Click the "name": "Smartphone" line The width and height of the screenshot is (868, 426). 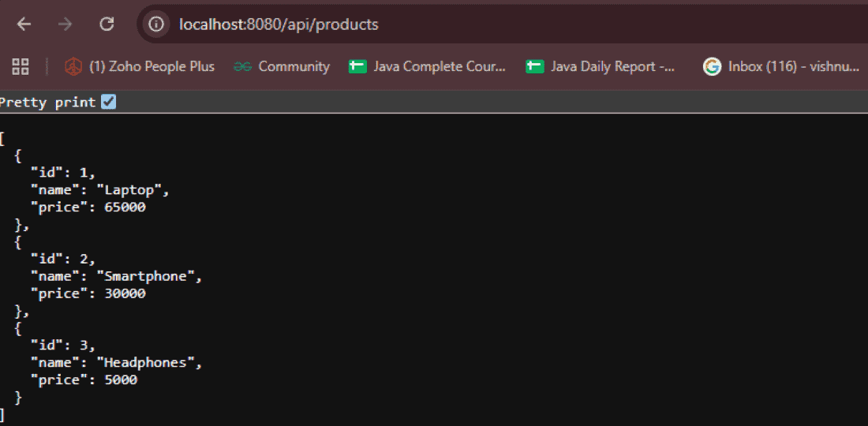(116, 277)
